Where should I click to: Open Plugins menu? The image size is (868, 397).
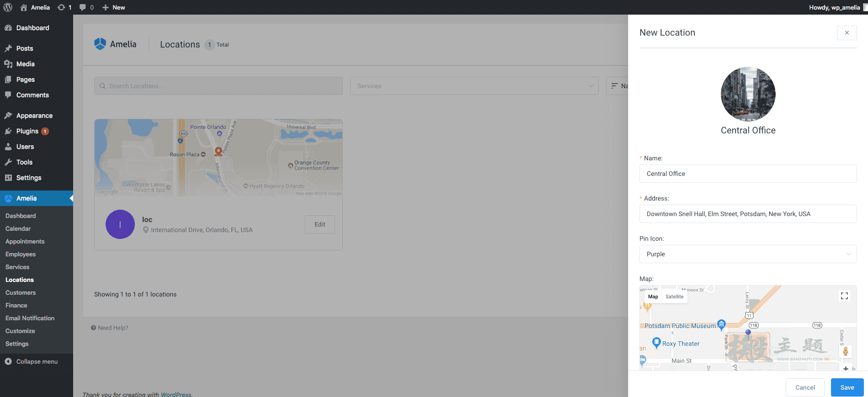click(x=37, y=131)
